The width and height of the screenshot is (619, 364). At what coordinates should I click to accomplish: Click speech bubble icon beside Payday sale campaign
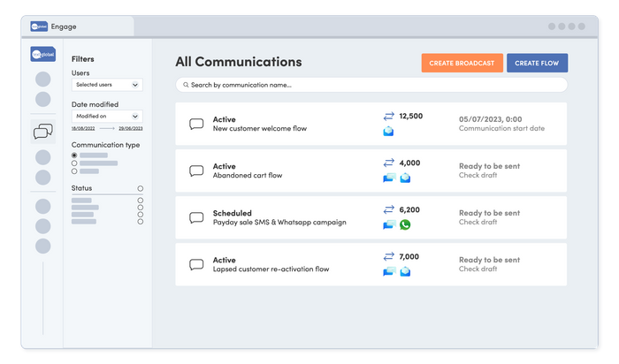[196, 218]
